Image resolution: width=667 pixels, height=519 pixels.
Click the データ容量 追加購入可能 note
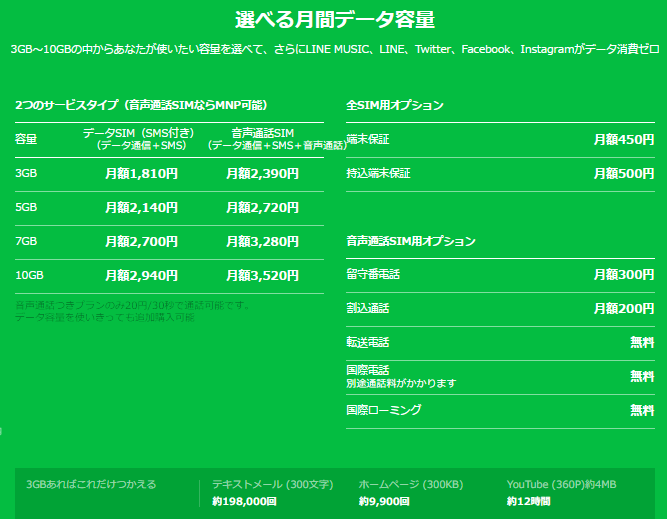tap(105, 317)
